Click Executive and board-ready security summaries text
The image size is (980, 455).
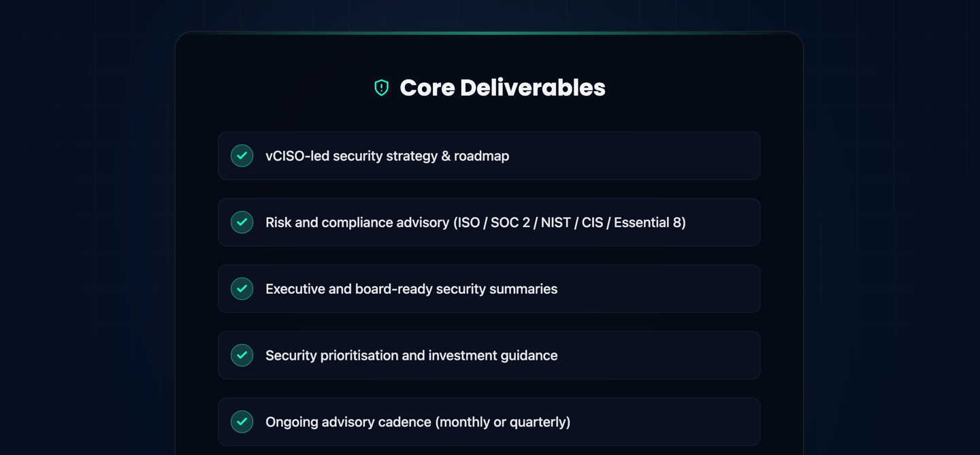[x=411, y=289]
